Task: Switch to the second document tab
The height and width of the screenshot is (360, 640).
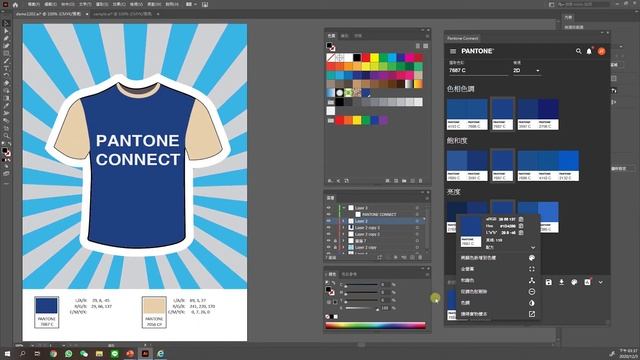Action: click(122, 14)
